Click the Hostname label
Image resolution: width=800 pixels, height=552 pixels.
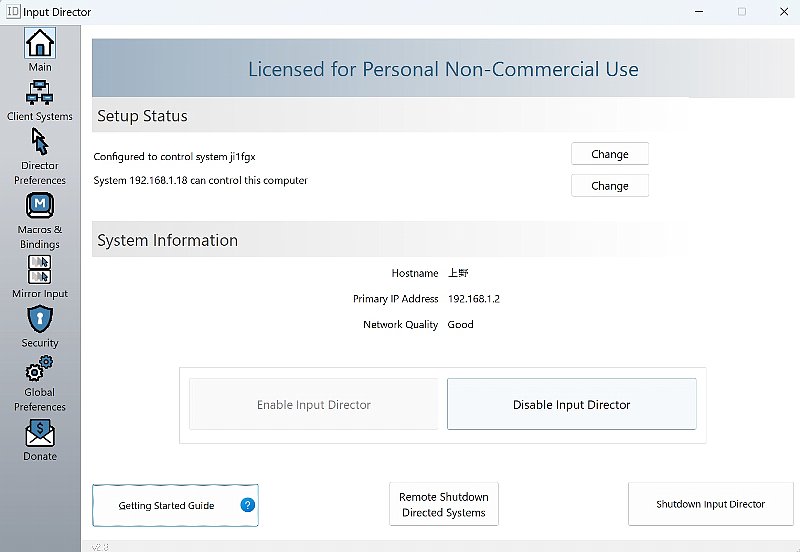point(415,273)
